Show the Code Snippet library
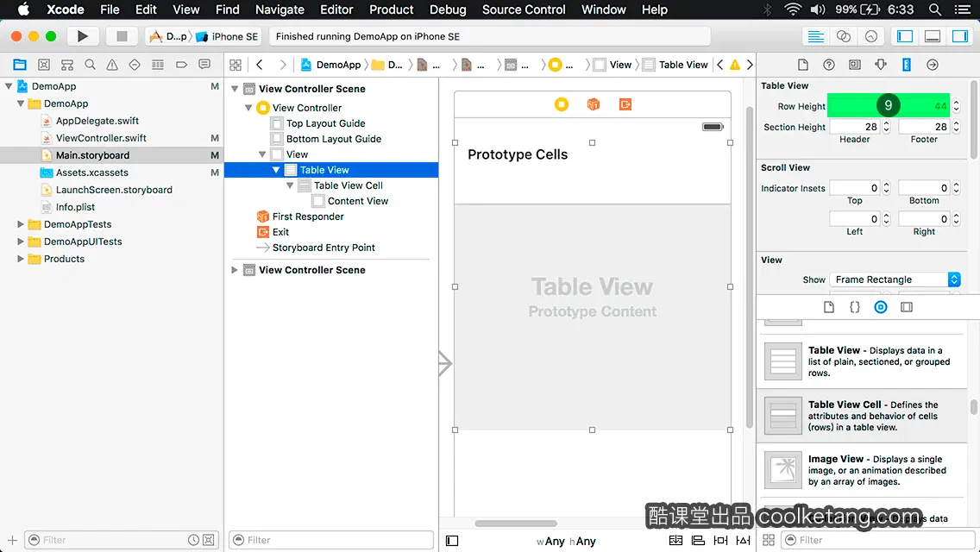Screen dimensions: 980x552 click(854, 307)
